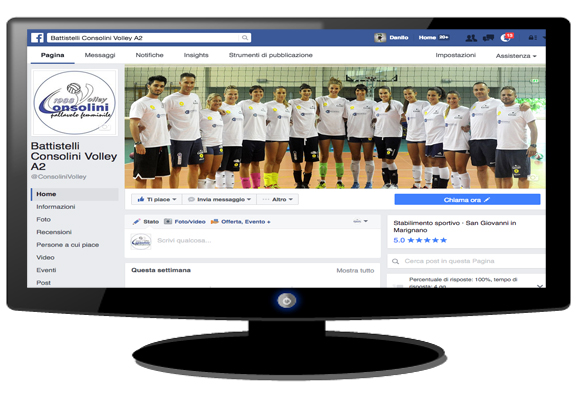Screen dimensions: 580x400
Task: Click Danilo's profile picture icon
Action: pos(380,38)
